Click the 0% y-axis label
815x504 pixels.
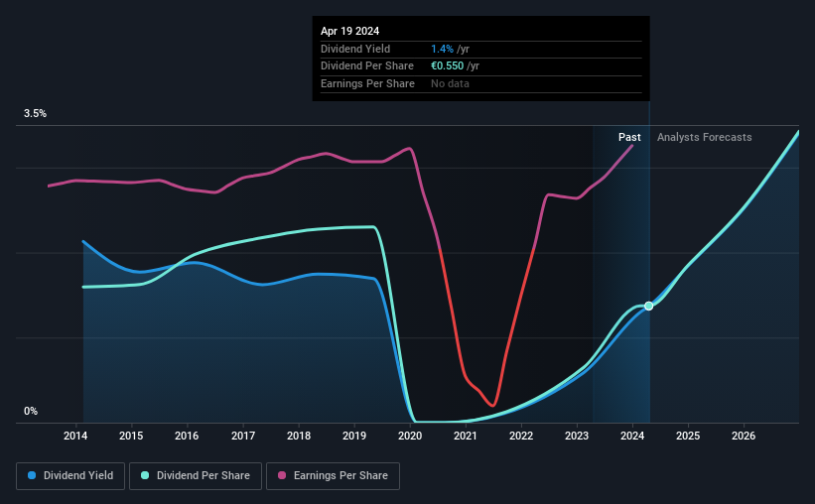(x=31, y=411)
